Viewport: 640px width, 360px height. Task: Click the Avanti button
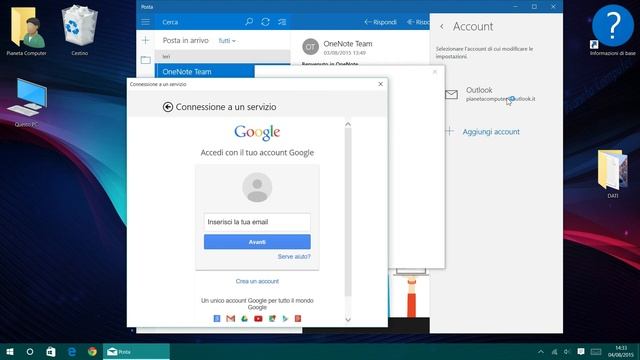[257, 242]
